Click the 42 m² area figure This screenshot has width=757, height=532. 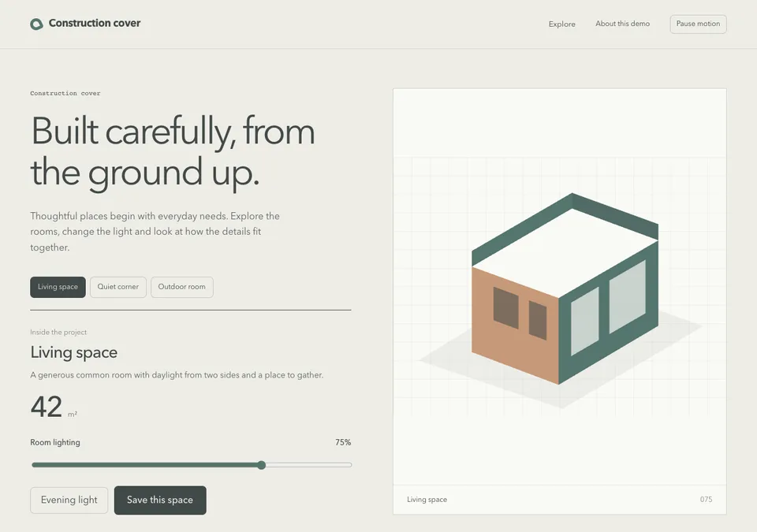[54, 407]
